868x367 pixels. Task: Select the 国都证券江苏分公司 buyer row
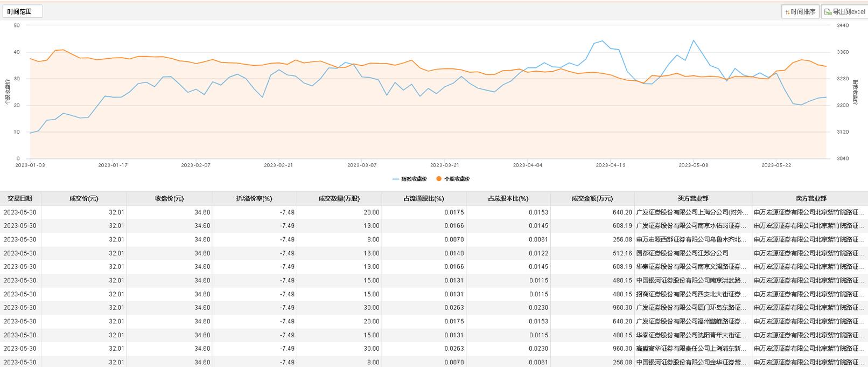(682, 253)
